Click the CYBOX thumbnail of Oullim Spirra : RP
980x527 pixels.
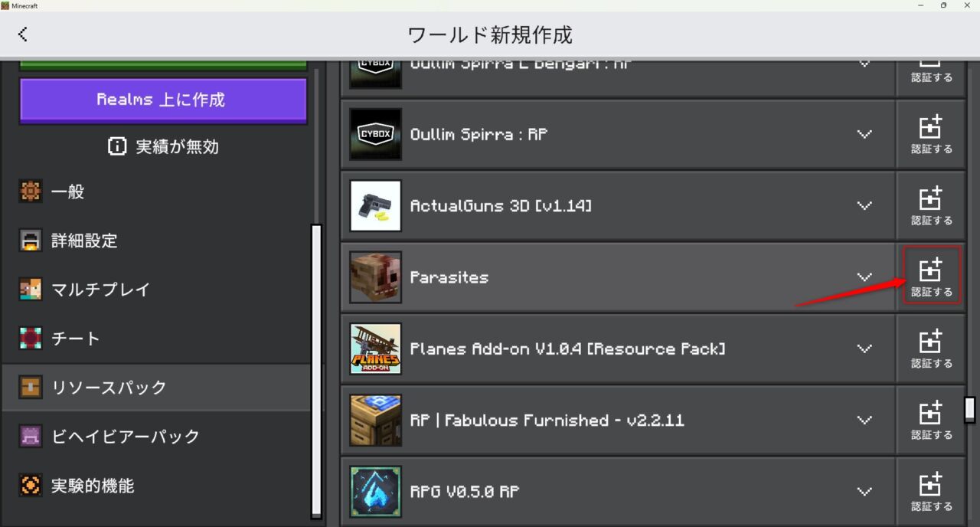point(375,134)
